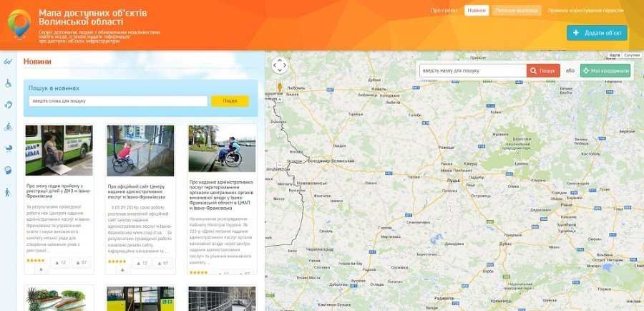Select the wheelchair accessibility filter icon

coord(9,83)
